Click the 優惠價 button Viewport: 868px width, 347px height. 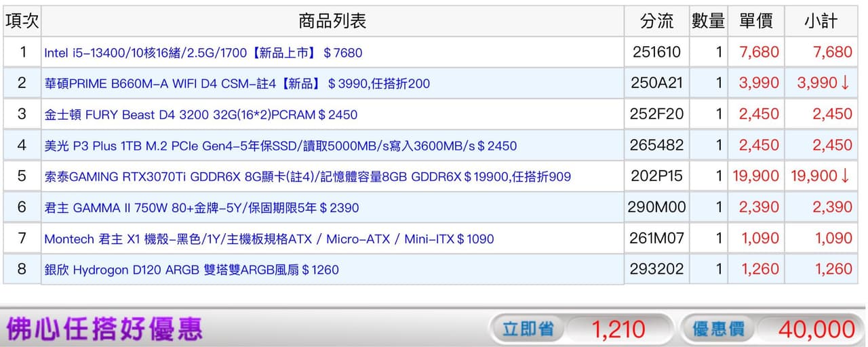pos(718,329)
